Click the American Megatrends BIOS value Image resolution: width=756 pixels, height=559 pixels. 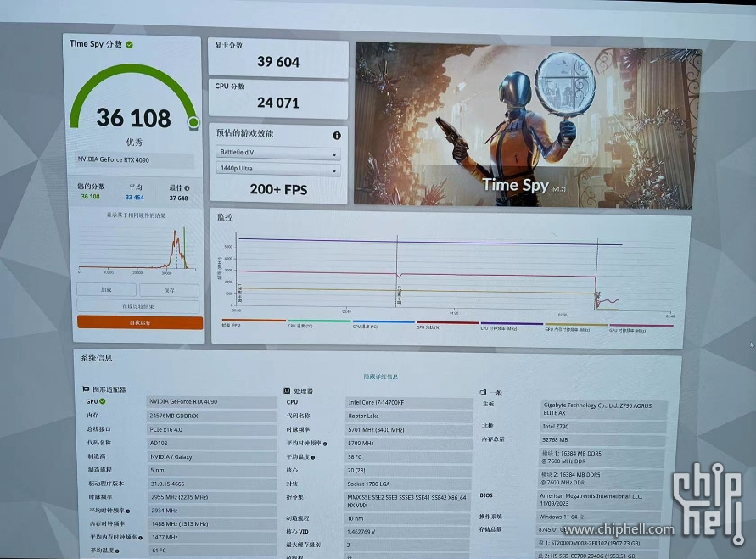[x=601, y=500]
